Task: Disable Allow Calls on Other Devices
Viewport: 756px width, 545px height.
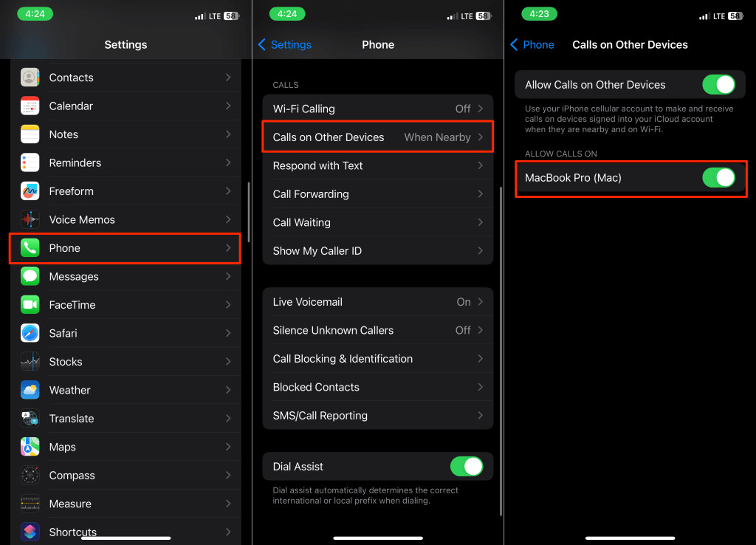Action: tap(718, 85)
